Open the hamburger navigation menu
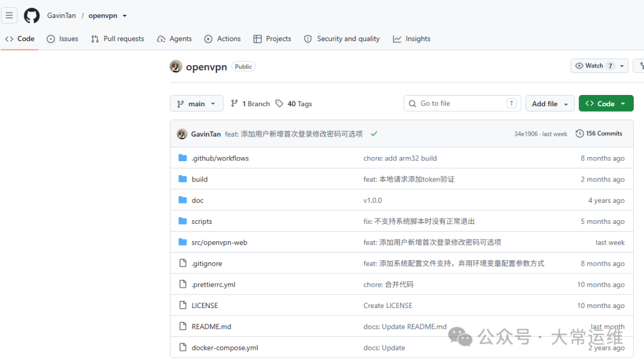The width and height of the screenshot is (644, 363). tap(9, 16)
